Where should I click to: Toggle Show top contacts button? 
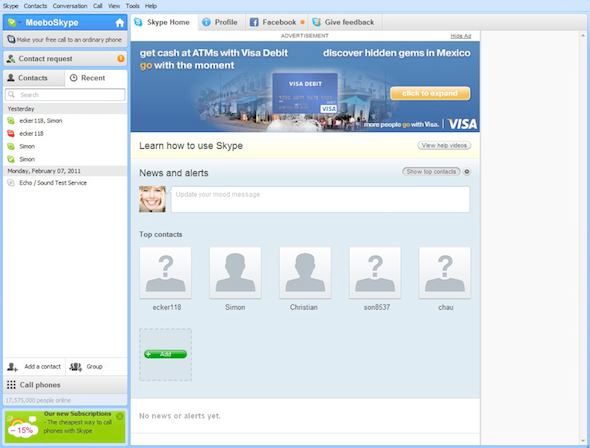(x=431, y=172)
